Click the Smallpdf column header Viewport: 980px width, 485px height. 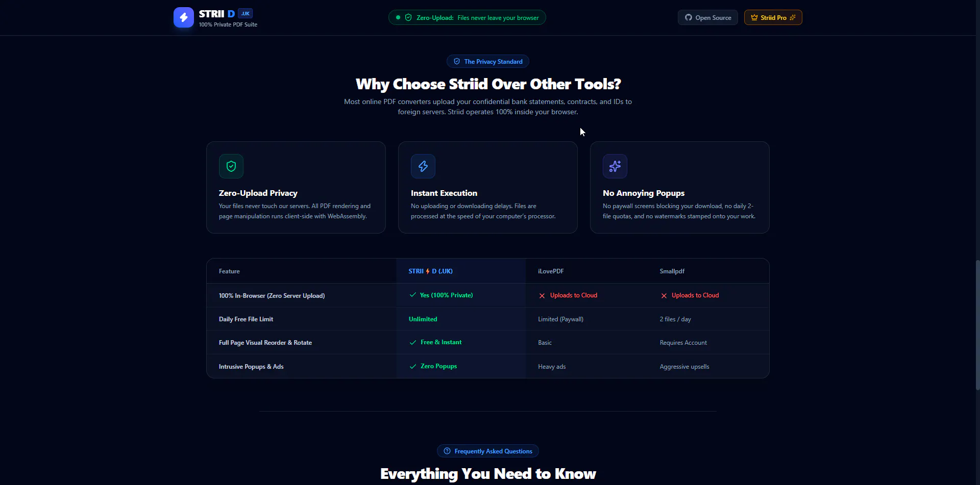point(672,271)
